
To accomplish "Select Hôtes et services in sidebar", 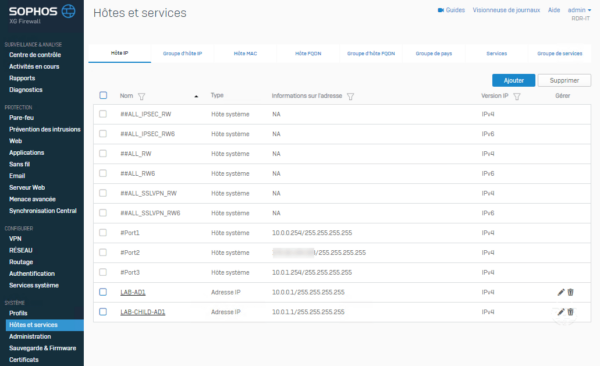I will click(45, 325).
